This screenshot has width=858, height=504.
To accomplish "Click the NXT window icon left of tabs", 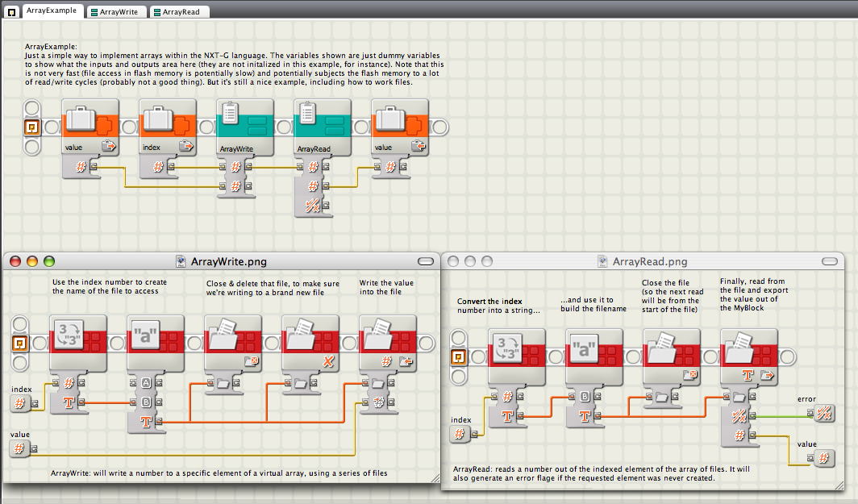I will coord(11,11).
